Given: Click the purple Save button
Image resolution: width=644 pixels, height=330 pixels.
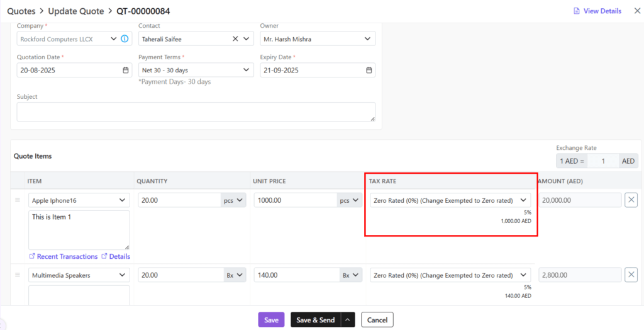Looking at the screenshot, I should coord(271,320).
